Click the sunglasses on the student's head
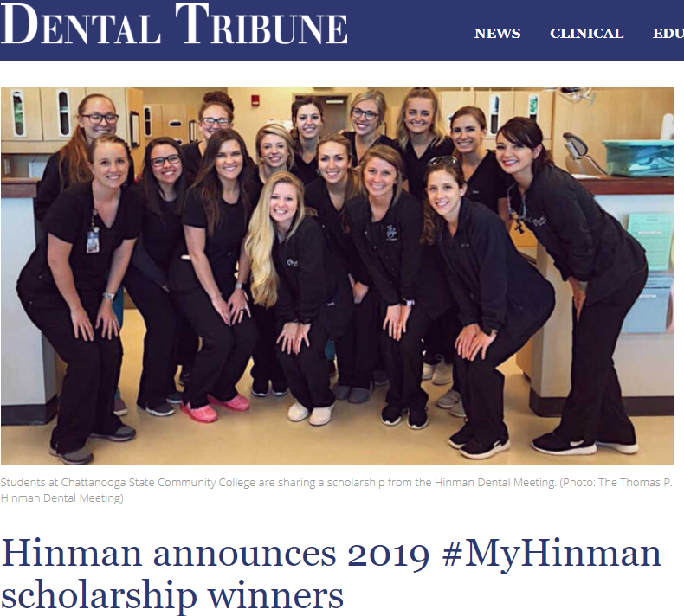This screenshot has width=684, height=616. coord(442,161)
